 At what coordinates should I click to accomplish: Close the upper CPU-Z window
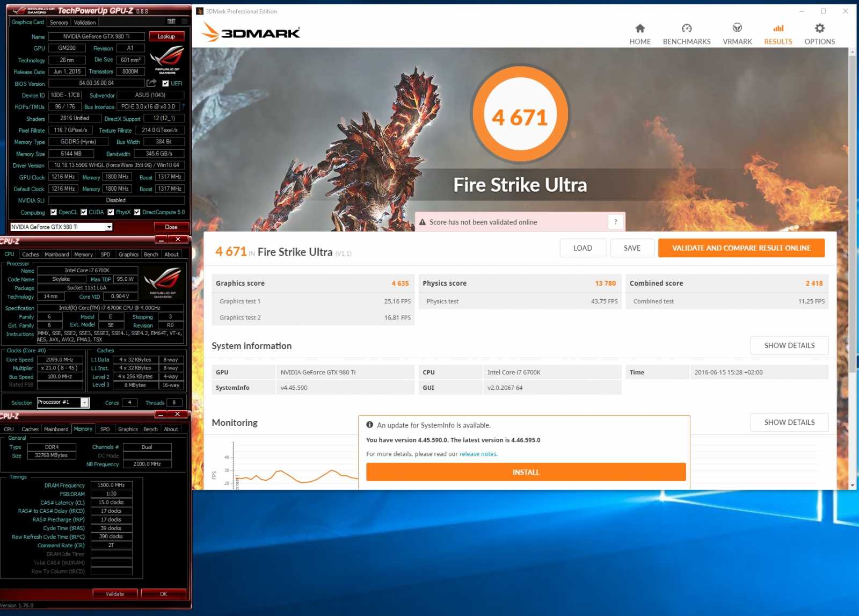point(178,240)
